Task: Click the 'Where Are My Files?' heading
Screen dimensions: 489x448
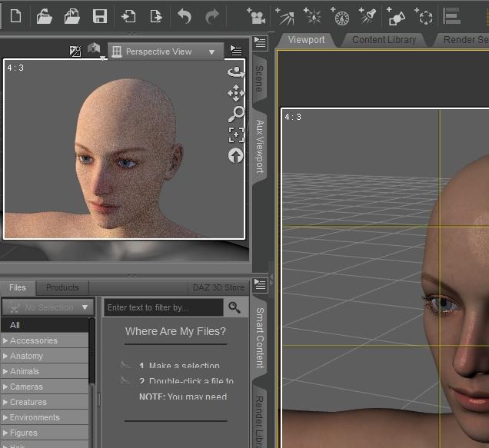Action: pyautogui.click(x=175, y=331)
